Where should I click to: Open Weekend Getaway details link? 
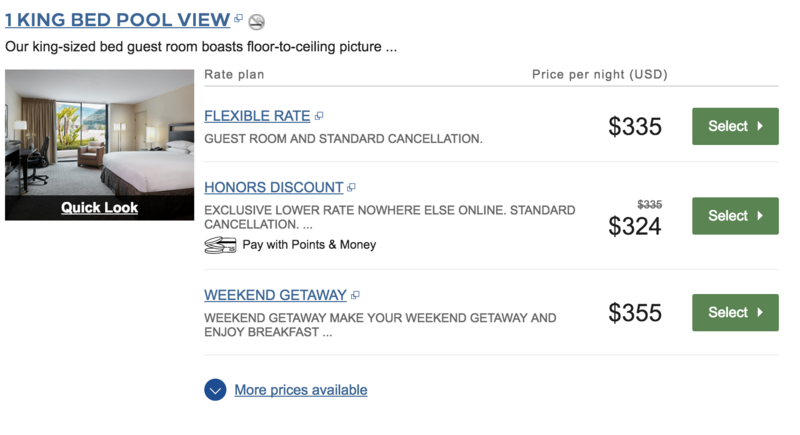click(276, 295)
